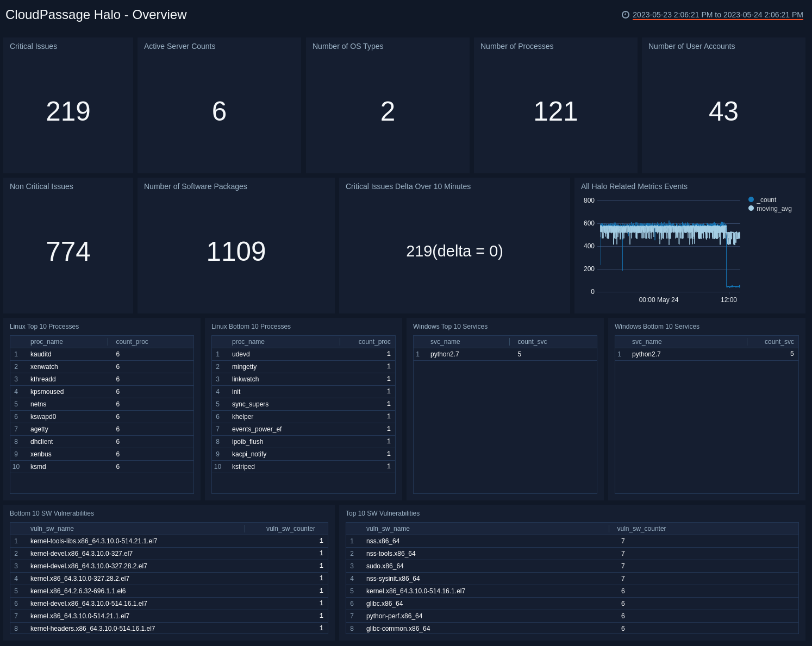Click the moving_avg legend marker dot
The width and height of the screenshot is (812, 646).
point(751,208)
